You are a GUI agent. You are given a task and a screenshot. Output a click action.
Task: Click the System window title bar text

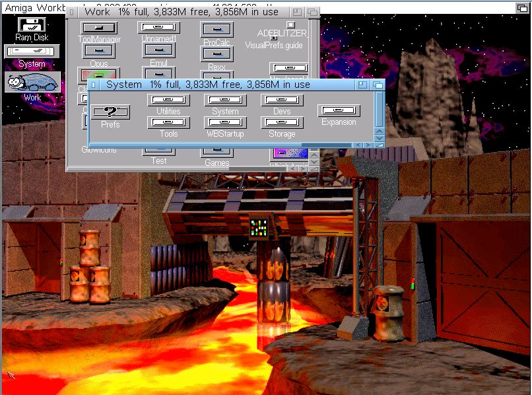(208, 85)
